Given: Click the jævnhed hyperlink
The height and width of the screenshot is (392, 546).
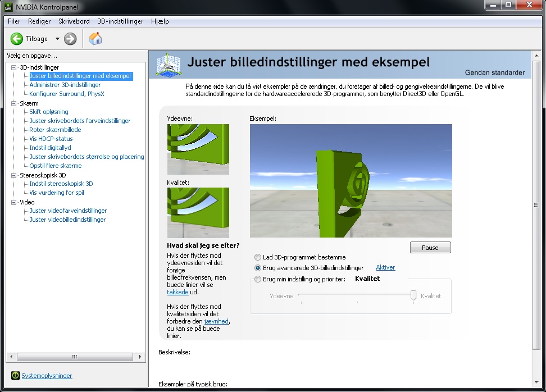Looking at the screenshot, I should click(216, 321).
